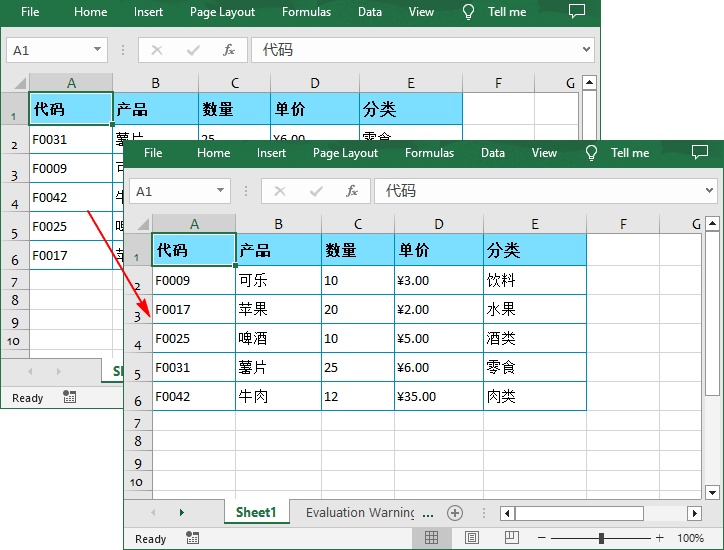Click cancel X icon in back window formula bar
This screenshot has height=550, width=724.
pyautogui.click(x=157, y=50)
